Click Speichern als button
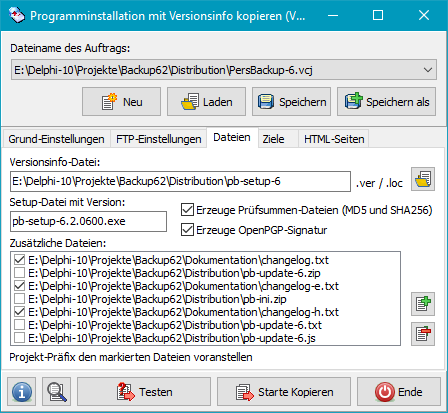448x413 pixels. (x=386, y=102)
